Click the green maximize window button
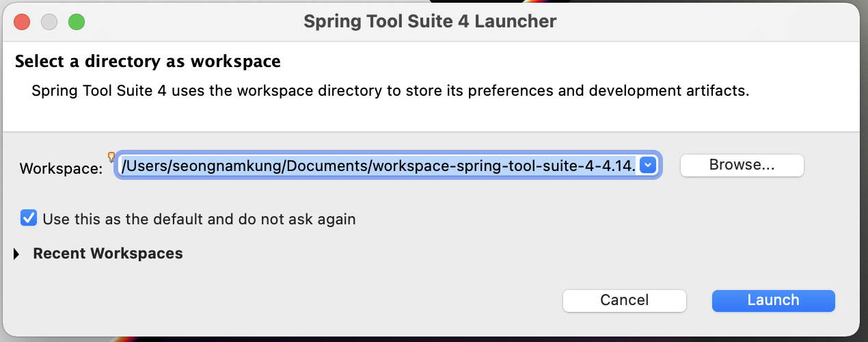Screen dimensions: 868x342 (76, 22)
